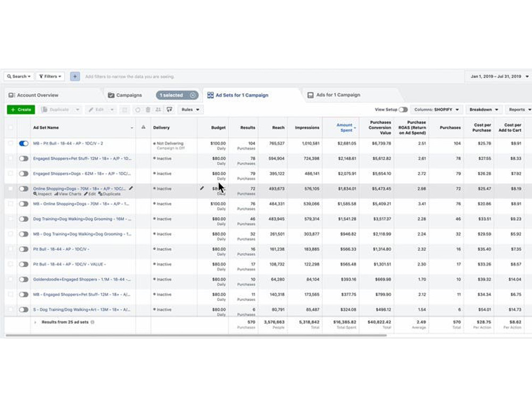Tick the select-all header checkbox

(x=11, y=128)
